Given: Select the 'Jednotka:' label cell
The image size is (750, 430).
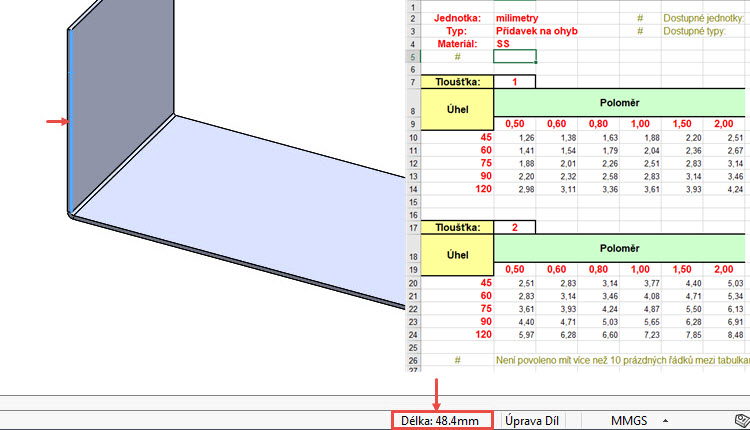Looking at the screenshot, I should tap(457, 18).
